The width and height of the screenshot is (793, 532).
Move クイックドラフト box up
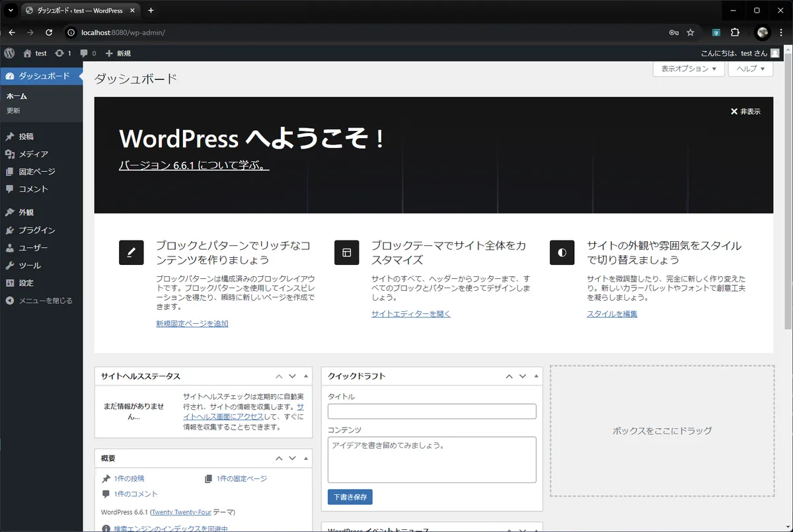pyautogui.click(x=509, y=376)
